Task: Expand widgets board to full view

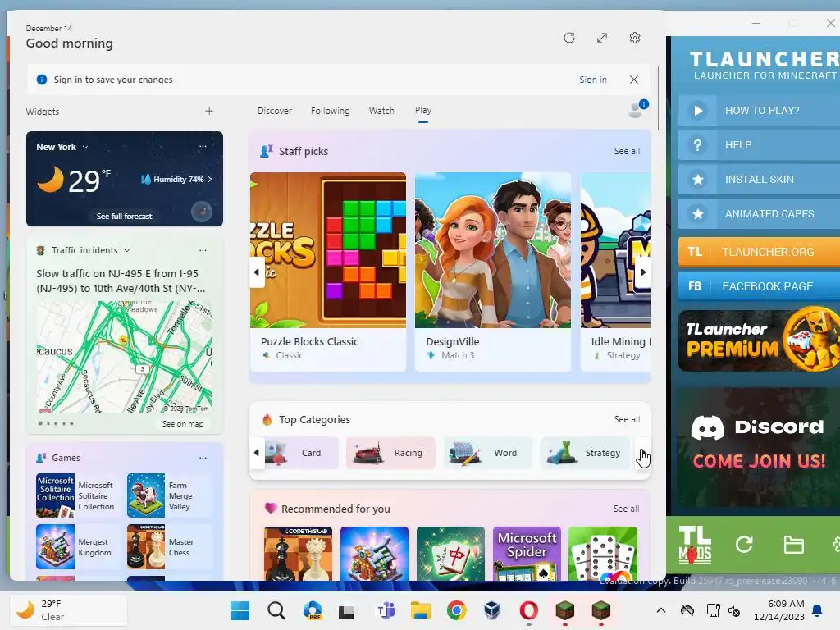Action: (x=602, y=38)
